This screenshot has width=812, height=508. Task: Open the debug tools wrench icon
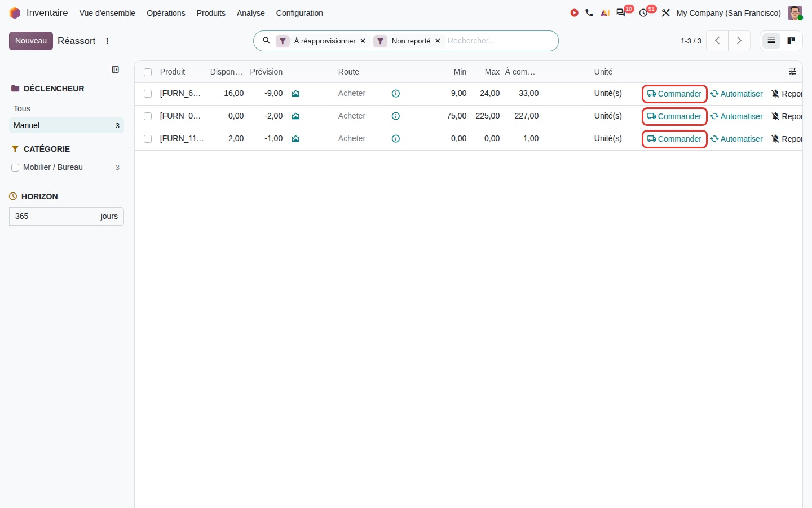pyautogui.click(x=666, y=13)
